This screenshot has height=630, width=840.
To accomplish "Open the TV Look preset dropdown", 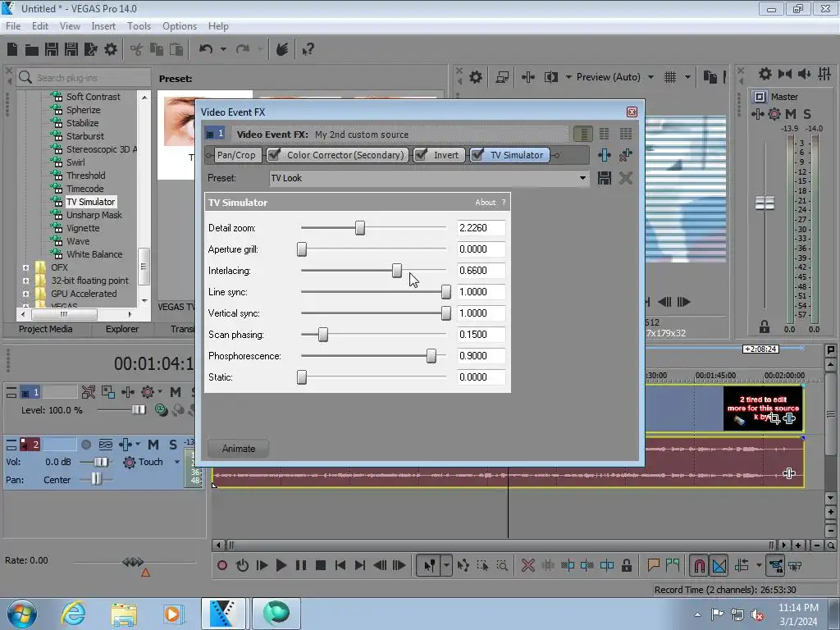I will pyautogui.click(x=582, y=178).
